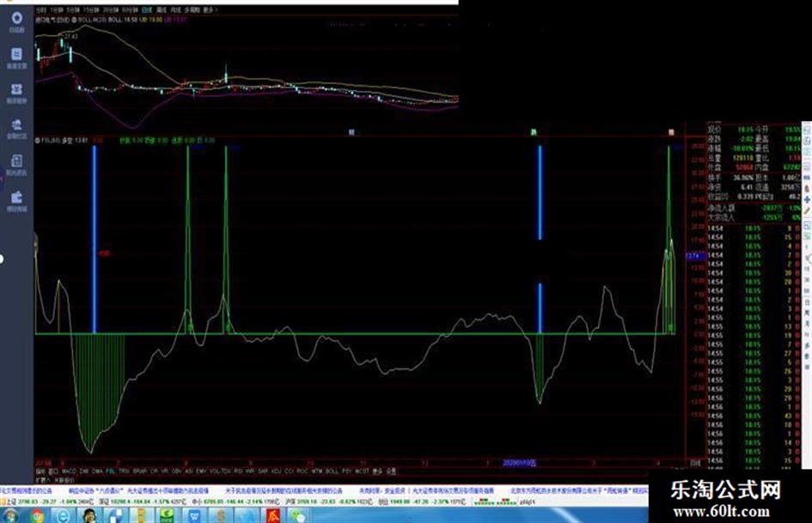This screenshot has width=812, height=523.
Task: Select the MTM indicator tab
Action: click(x=317, y=471)
